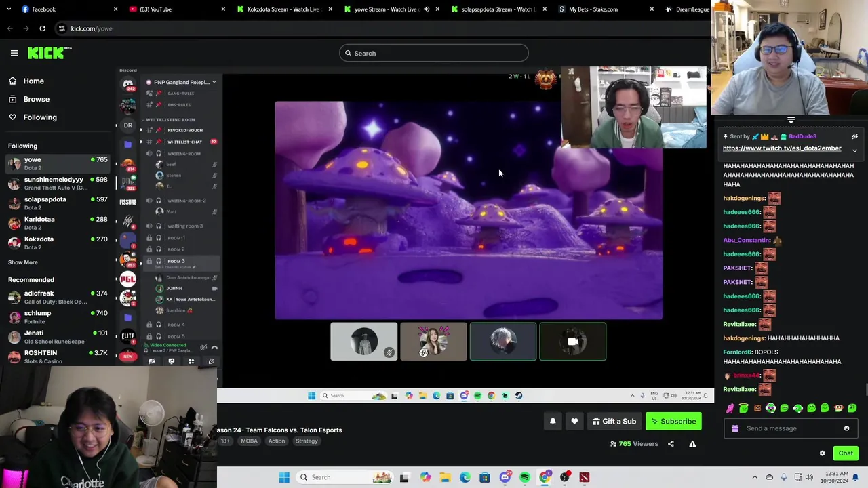Screen dimensions: 868x488
Task: Join waiting room 3 voice channel
Action: (x=184, y=226)
